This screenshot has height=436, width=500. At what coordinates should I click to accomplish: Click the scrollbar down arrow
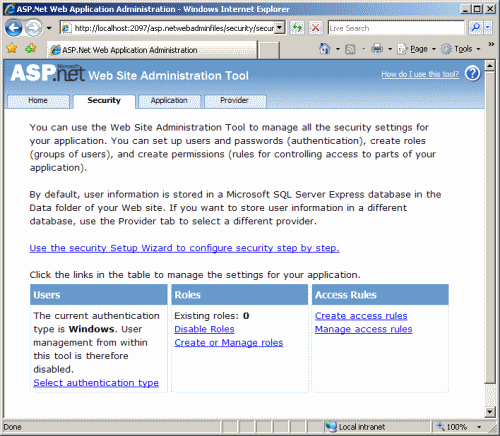point(489,412)
